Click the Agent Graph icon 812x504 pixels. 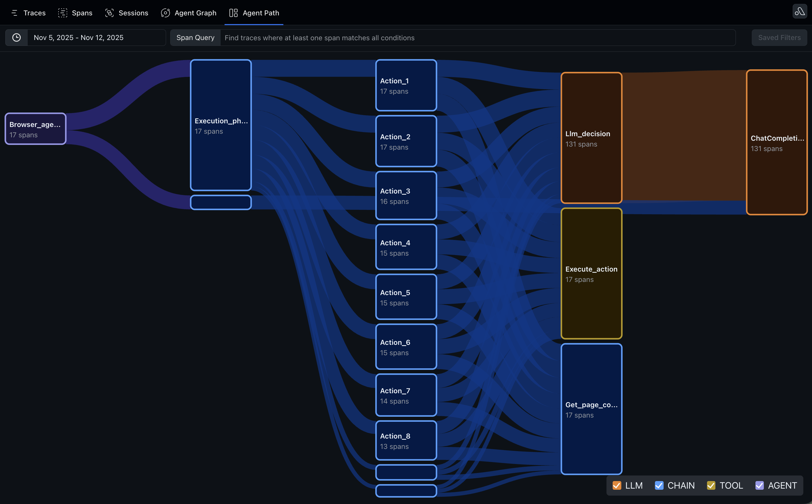[165, 13]
